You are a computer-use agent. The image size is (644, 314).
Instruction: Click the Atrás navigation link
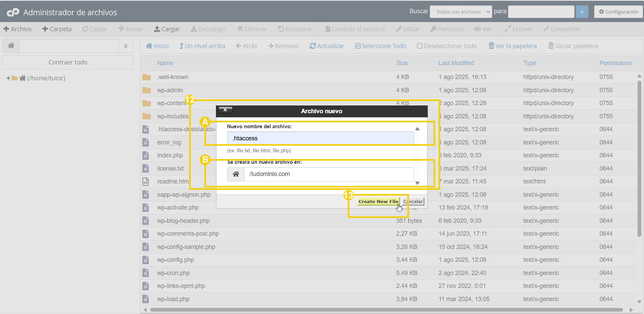point(247,46)
